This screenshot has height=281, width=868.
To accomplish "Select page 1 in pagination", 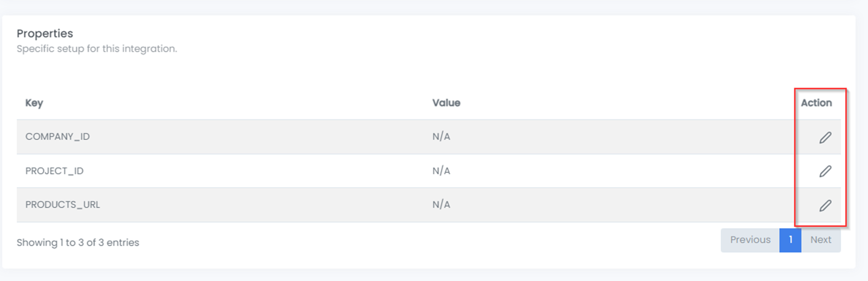I will pos(790,240).
